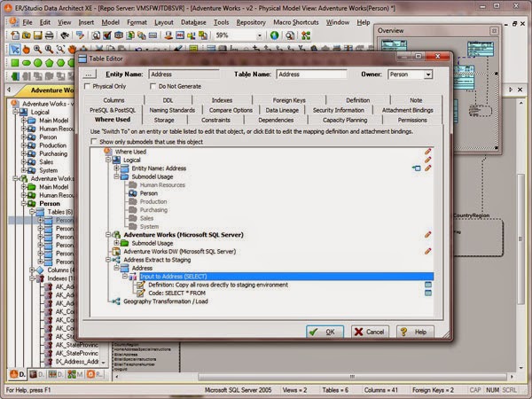532x399 pixels.
Task: Click pencil edit icon on Where Used row
Action: point(428,152)
